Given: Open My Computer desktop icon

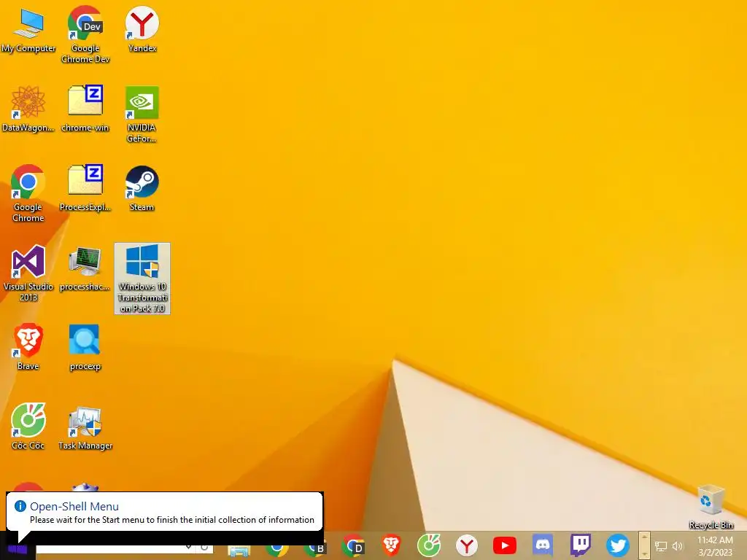Looking at the screenshot, I should (28, 31).
